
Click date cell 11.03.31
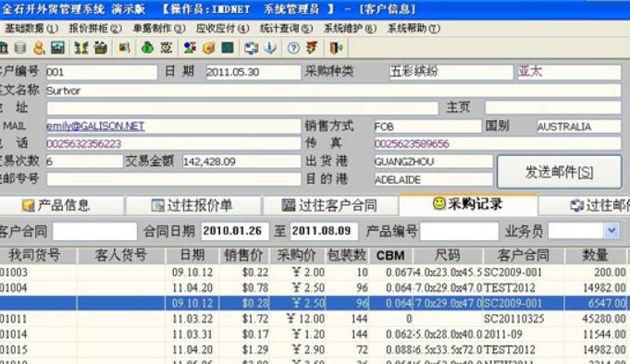192,334
